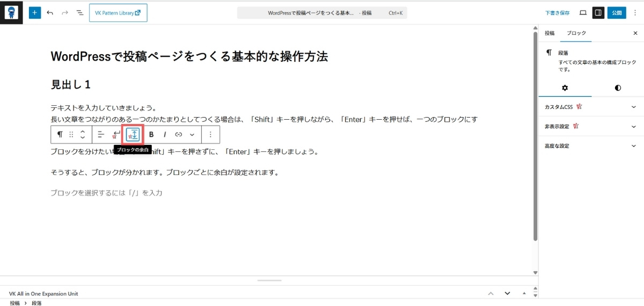Move VK Expansion Unit meta box up

(491, 294)
